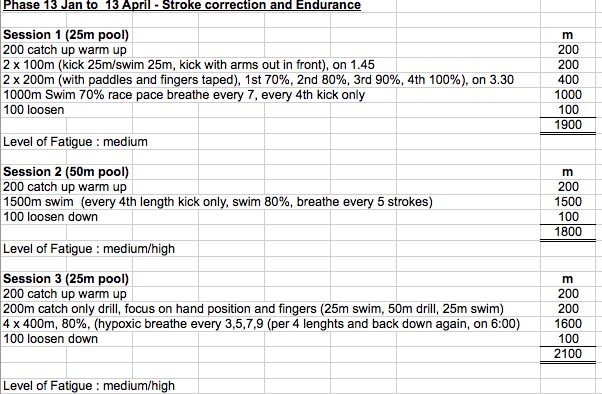This screenshot has height=394, width=602.
Task: Select the Session 1 'm' column header cell
Action: click(568, 35)
